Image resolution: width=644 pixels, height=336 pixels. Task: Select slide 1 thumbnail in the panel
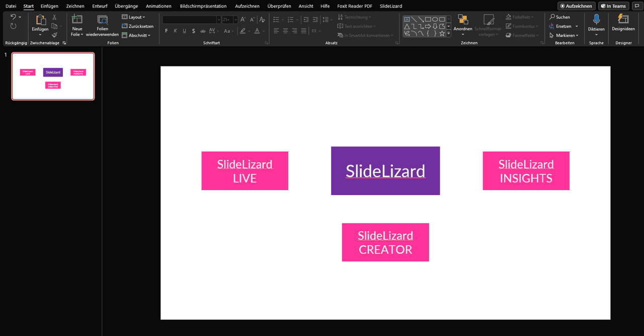[x=53, y=76]
